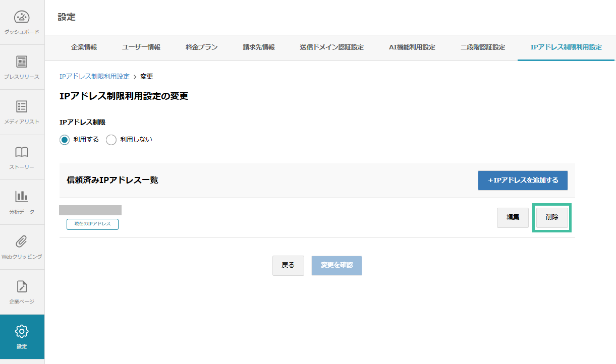Image resolution: width=616 pixels, height=364 pixels.
Task: Enable the 利用する radio option
Action: [64, 140]
